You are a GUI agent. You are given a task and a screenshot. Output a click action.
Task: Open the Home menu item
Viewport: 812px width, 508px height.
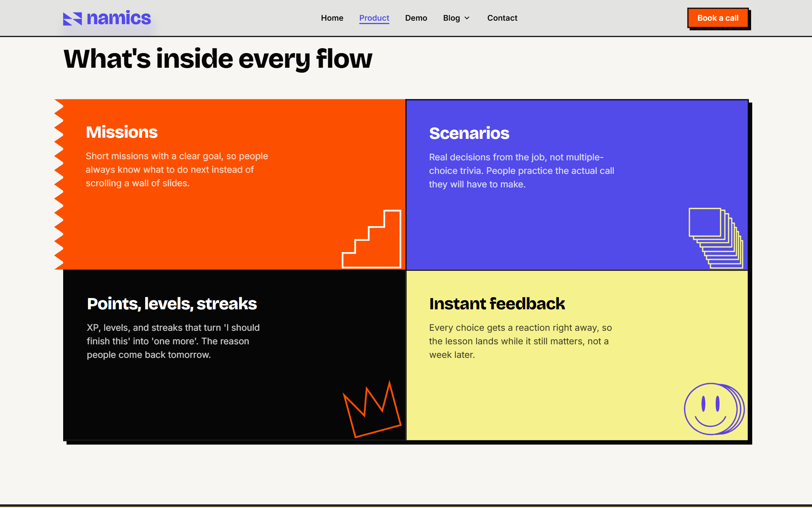point(332,18)
